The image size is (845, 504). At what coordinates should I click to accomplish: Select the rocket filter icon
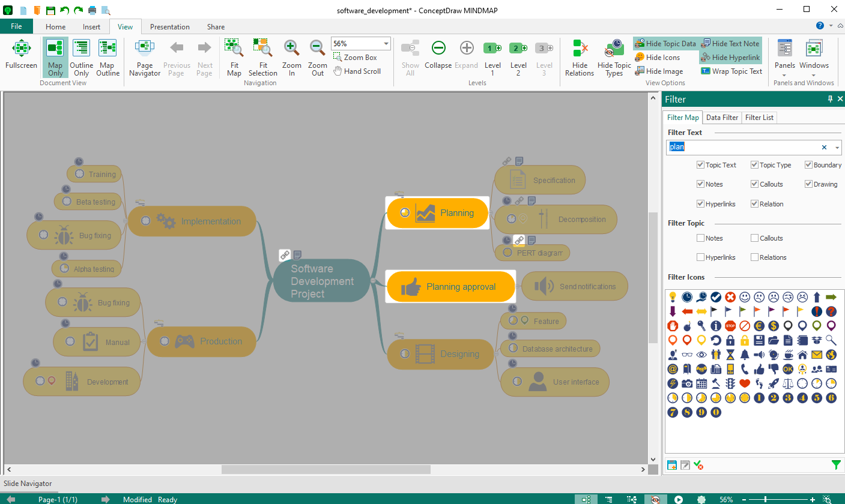[x=774, y=383]
